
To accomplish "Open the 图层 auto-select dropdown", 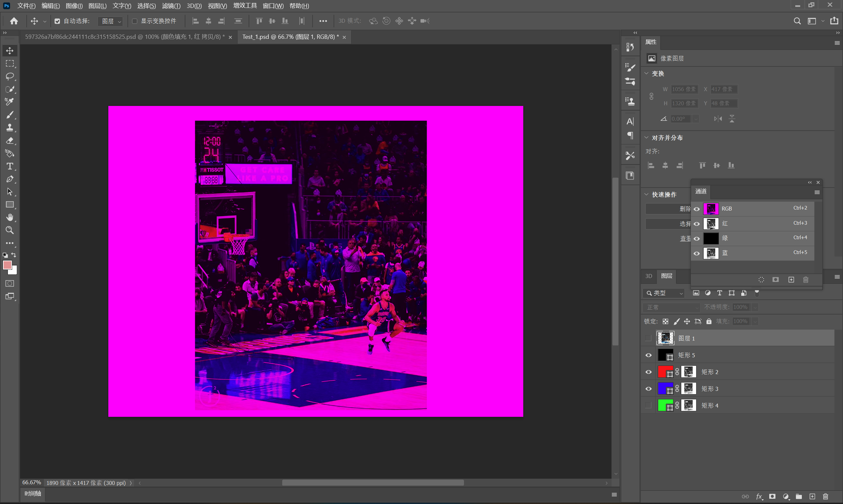I will pos(110,21).
